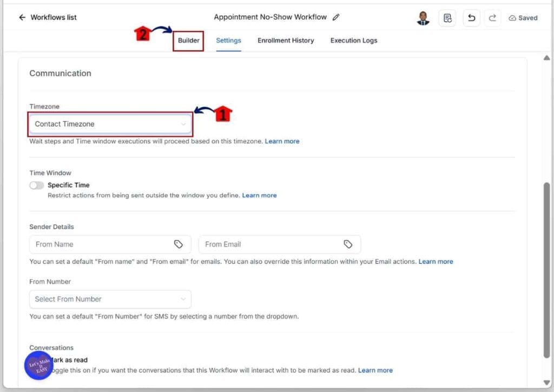Select the Settings tab
Image resolution: width=554 pixels, height=392 pixels.
(229, 41)
